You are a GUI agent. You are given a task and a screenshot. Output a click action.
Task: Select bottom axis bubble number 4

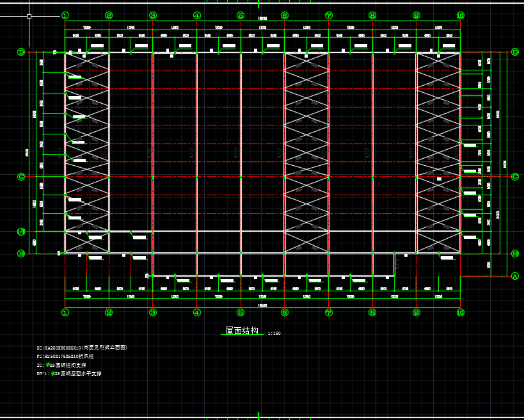[196, 312]
